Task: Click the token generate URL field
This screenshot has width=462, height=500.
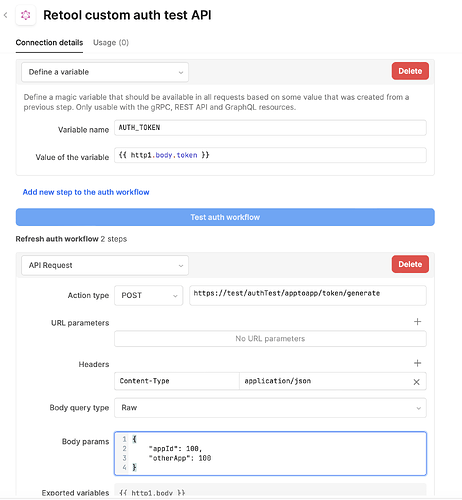Action: (x=308, y=295)
